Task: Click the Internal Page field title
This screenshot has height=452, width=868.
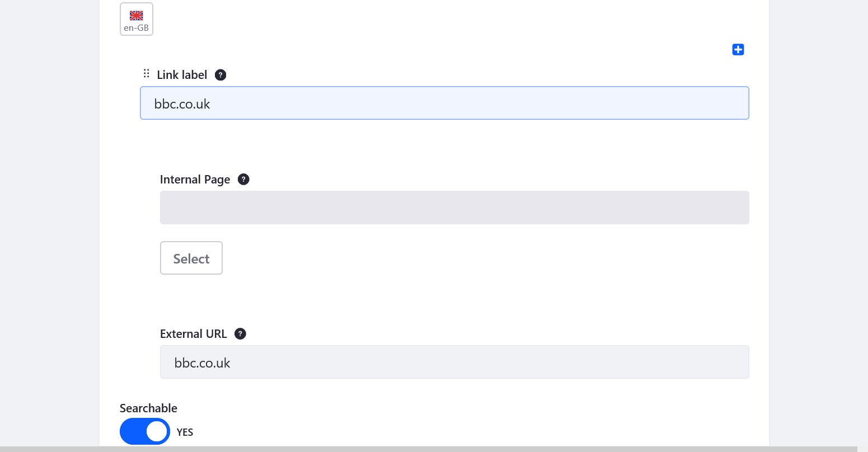Action: click(195, 180)
